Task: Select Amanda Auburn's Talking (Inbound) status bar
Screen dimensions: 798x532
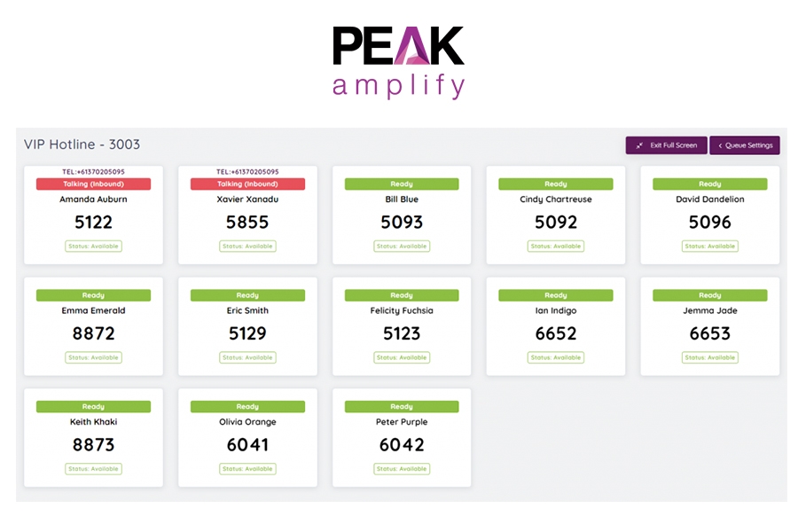Action: [94, 184]
